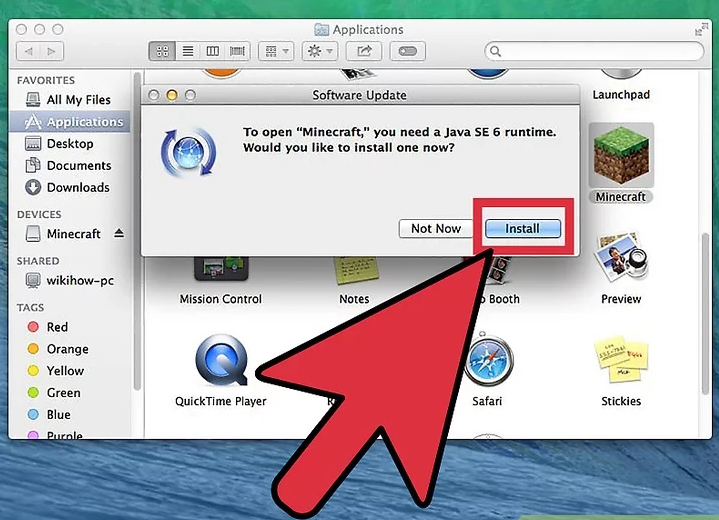Switch Finder to column view
This screenshot has height=520, width=719.
(x=212, y=51)
